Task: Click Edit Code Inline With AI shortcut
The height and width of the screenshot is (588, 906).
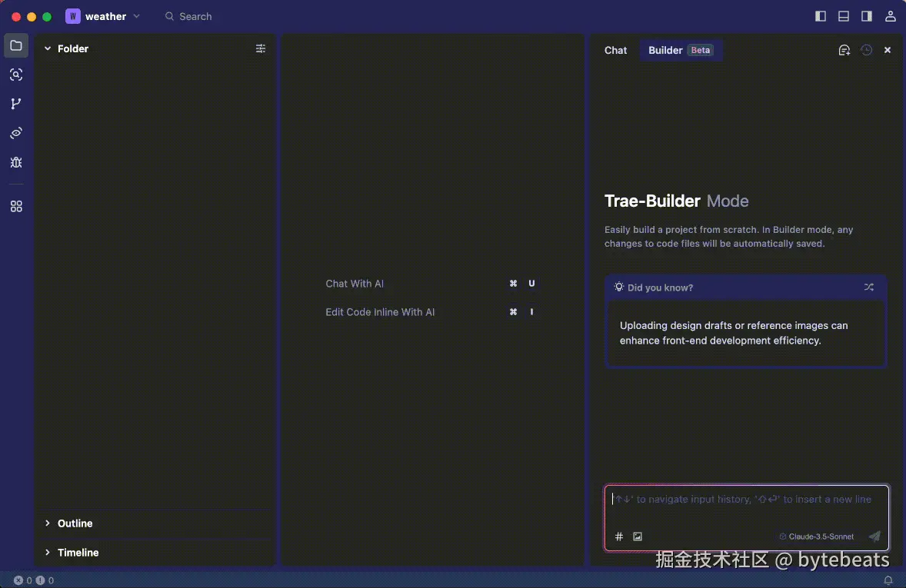Action: pyautogui.click(x=380, y=312)
